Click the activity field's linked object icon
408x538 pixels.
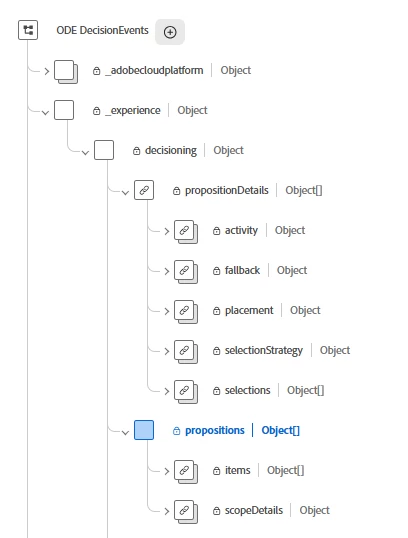pos(186,232)
